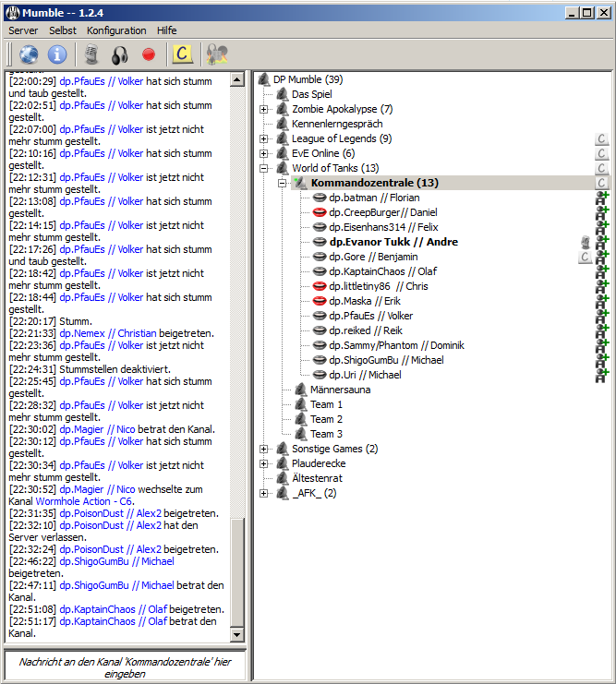Select the Männersauna channel
Screen dimensions: 616x684
tap(340, 390)
